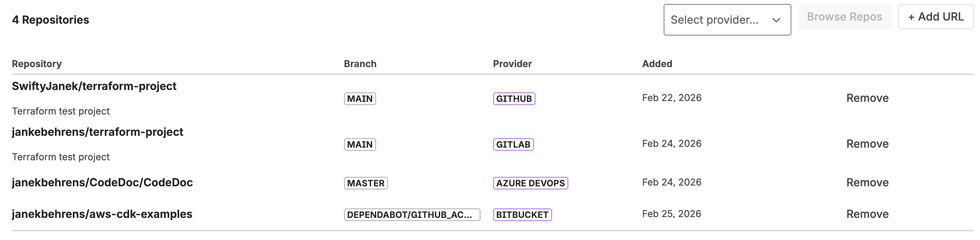Open the janekbehrens/CodeDoc/CodeDoc repository
The width and height of the screenshot is (980, 240).
point(102,182)
